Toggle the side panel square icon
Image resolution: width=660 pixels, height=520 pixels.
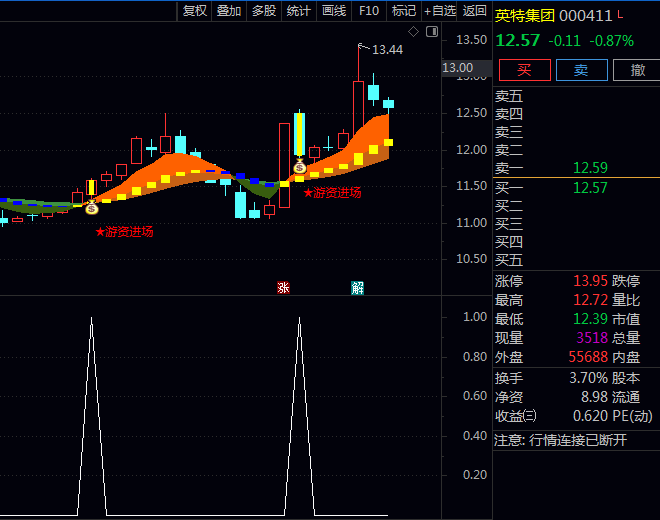(432, 31)
